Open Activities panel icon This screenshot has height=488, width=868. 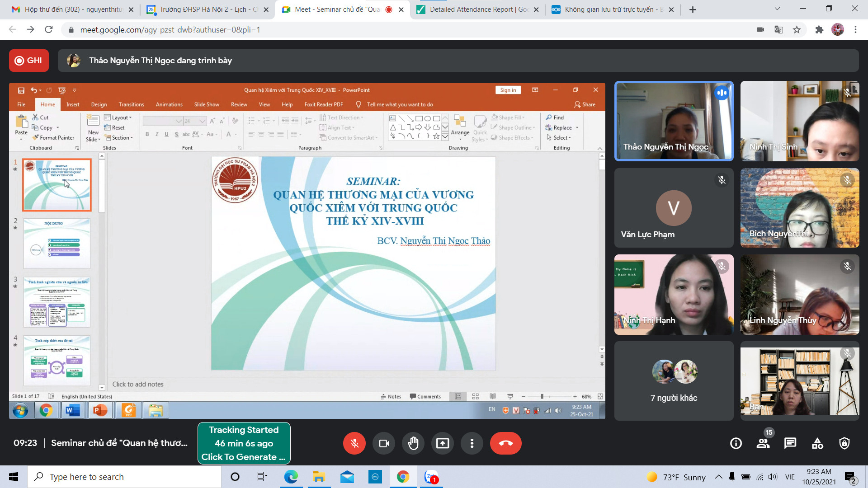[817, 443]
